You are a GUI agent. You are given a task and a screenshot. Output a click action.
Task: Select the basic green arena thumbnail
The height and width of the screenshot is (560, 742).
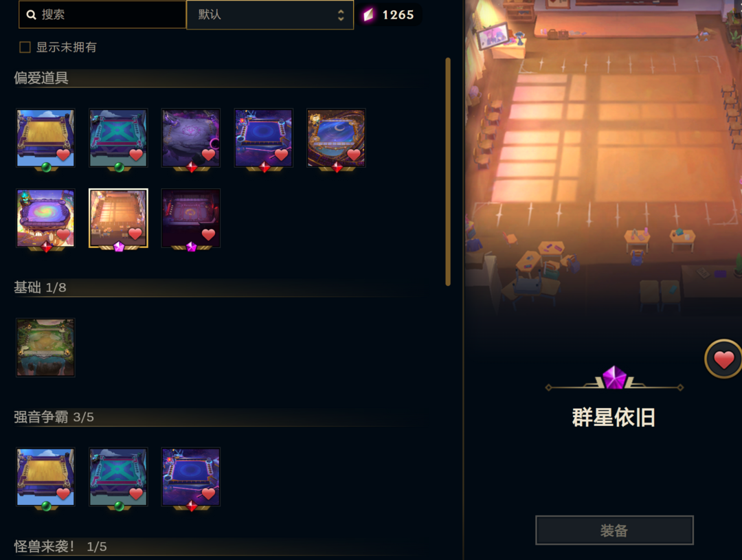45,348
